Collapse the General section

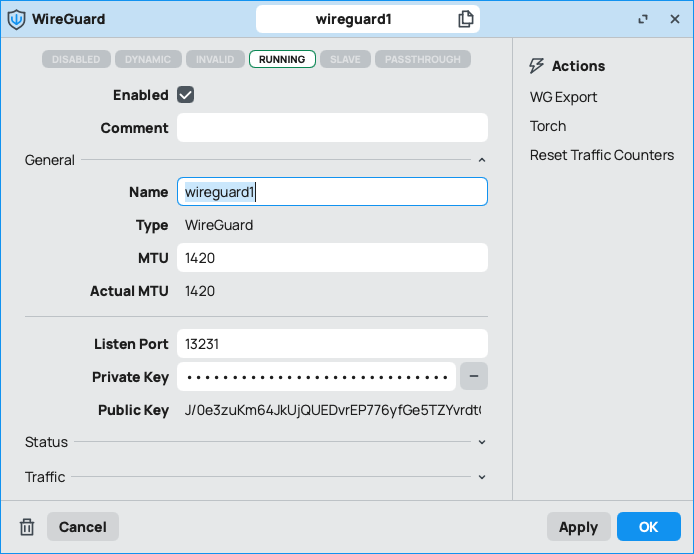[x=482, y=160]
